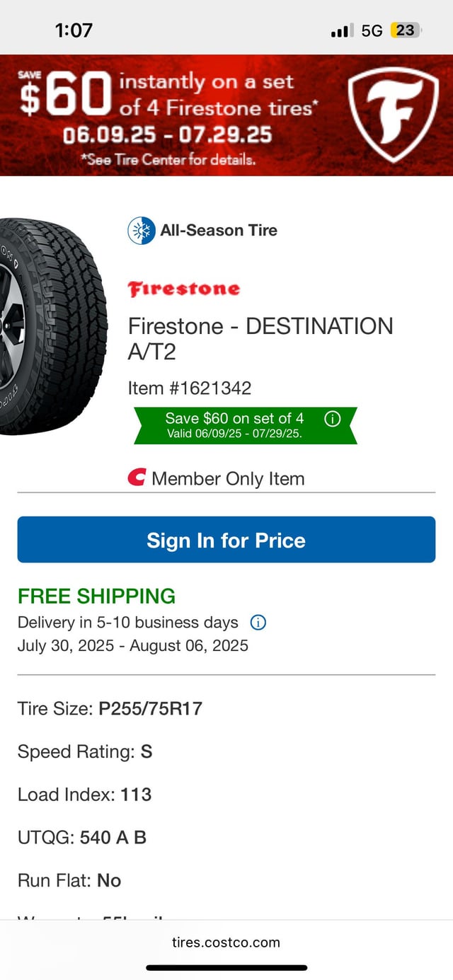This screenshot has width=453, height=980.
Task: Tap the battery level indicator
Action: tap(406, 30)
